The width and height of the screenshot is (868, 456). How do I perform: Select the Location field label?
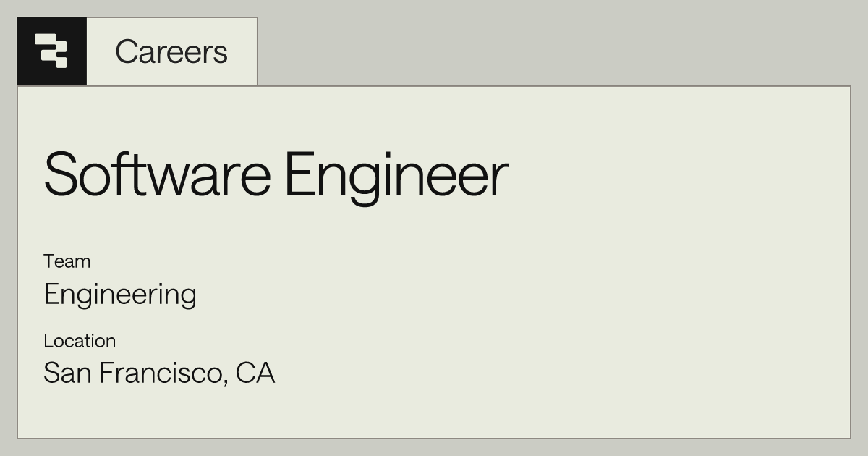tap(80, 341)
